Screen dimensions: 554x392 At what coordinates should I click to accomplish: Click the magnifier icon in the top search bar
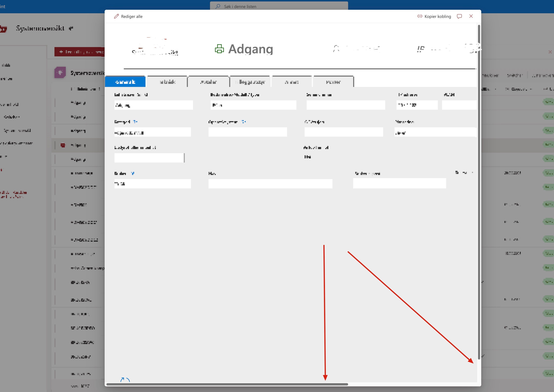217,6
